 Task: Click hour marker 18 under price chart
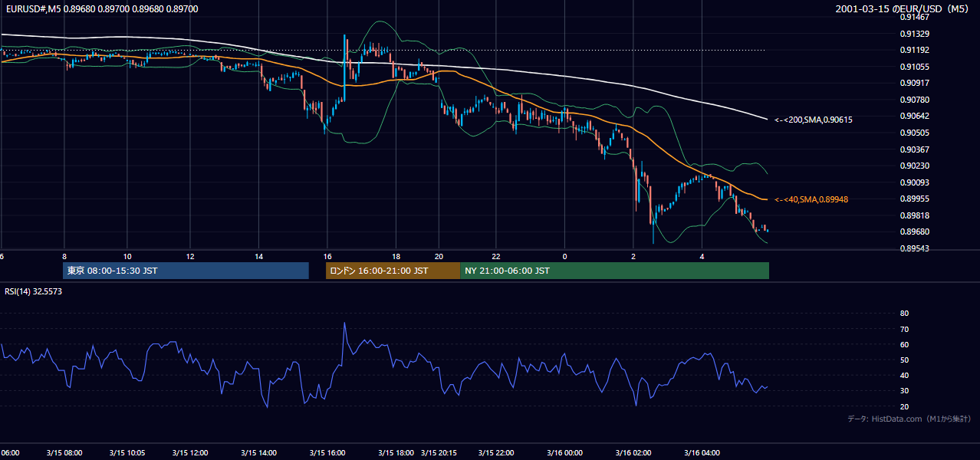396,256
